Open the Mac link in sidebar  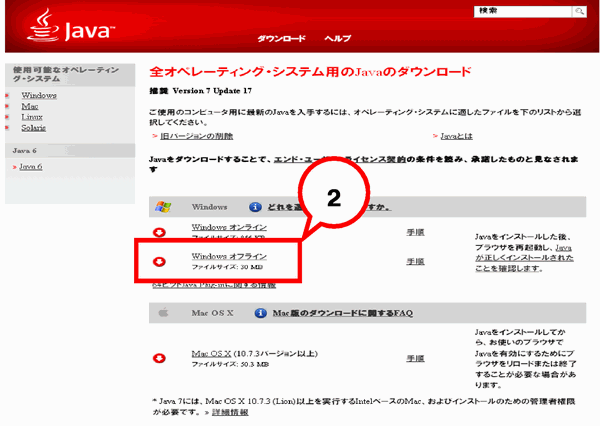pyautogui.click(x=30, y=106)
